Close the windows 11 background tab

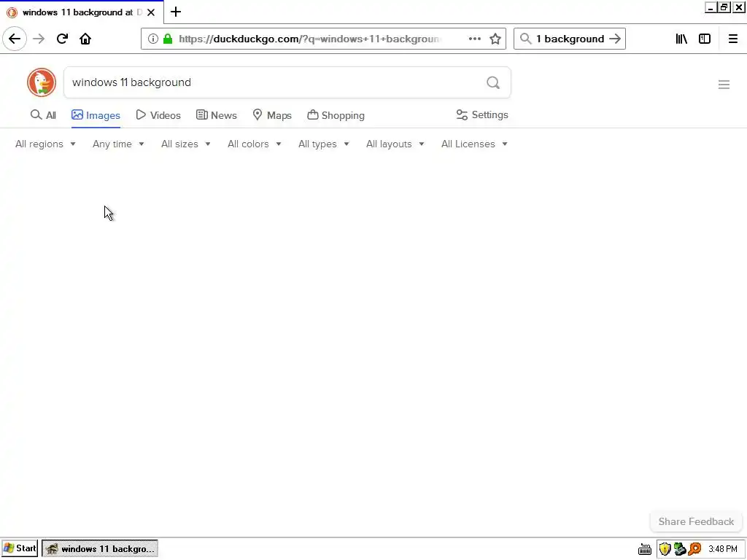[151, 12]
